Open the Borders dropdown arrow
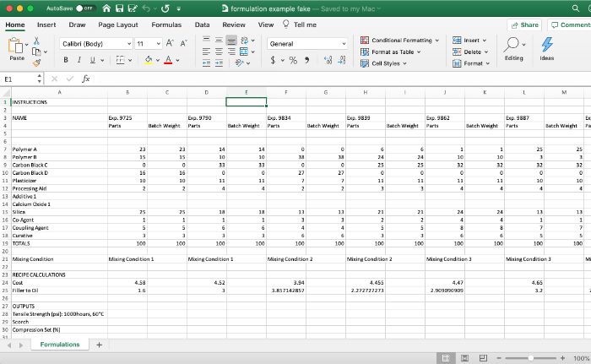 130,60
